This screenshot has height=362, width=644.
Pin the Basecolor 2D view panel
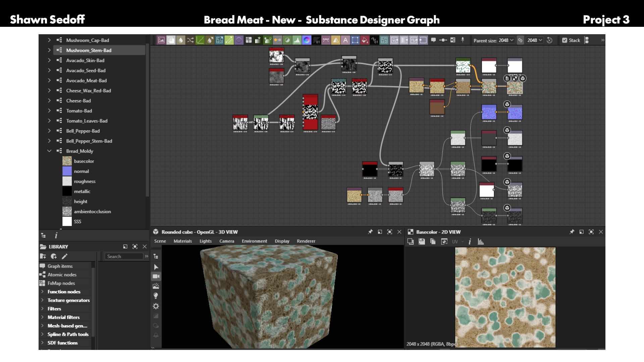tap(572, 232)
